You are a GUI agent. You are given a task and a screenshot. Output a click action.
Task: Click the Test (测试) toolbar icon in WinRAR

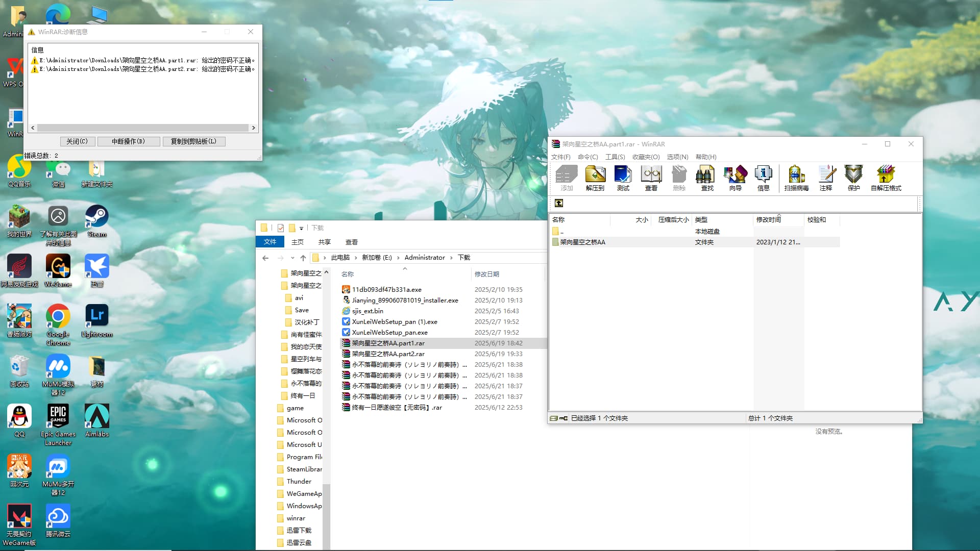click(x=623, y=178)
